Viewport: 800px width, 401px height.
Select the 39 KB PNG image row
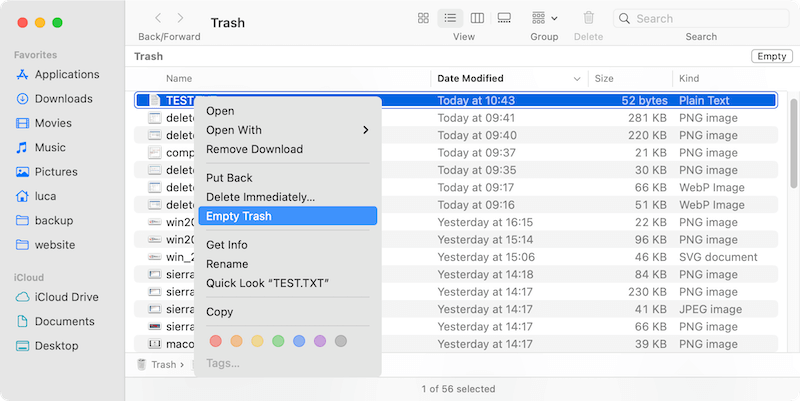click(x=456, y=344)
